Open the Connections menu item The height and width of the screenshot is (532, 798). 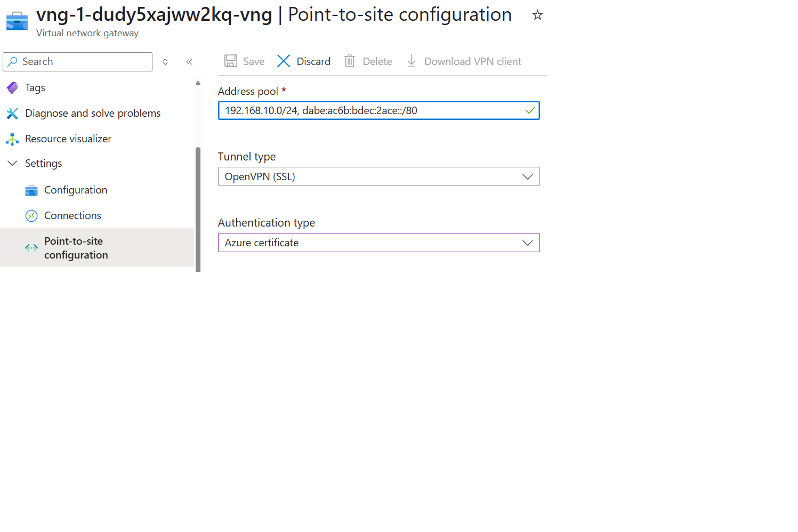[72, 216]
